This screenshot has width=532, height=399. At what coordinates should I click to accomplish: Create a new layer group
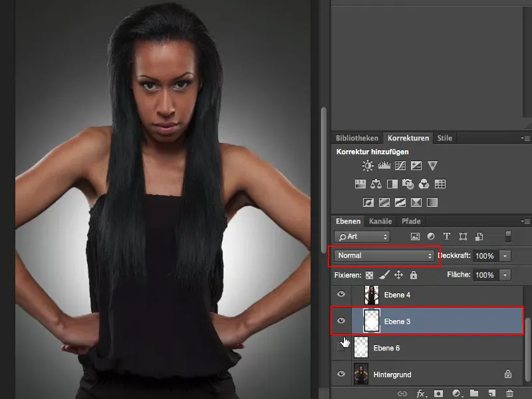click(474, 393)
